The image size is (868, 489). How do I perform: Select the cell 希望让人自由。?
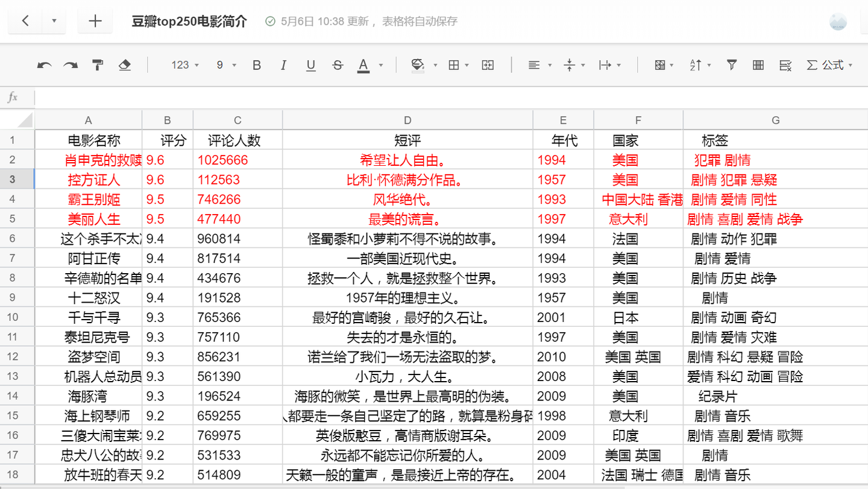407,160
